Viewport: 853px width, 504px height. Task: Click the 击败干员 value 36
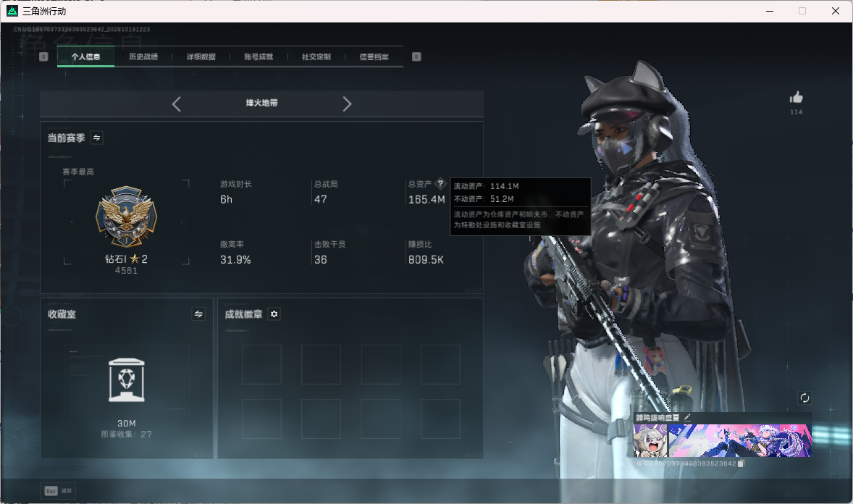point(321,260)
